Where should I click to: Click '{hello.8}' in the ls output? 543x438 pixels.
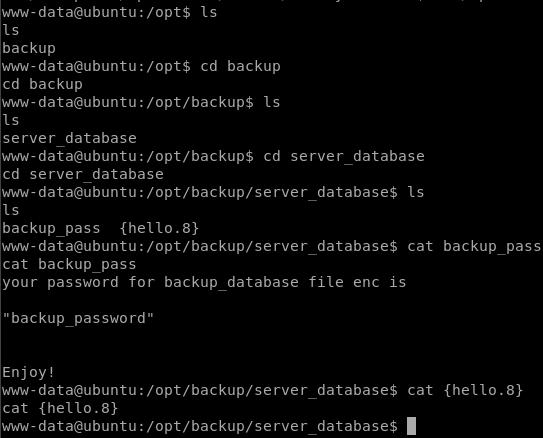click(159, 228)
